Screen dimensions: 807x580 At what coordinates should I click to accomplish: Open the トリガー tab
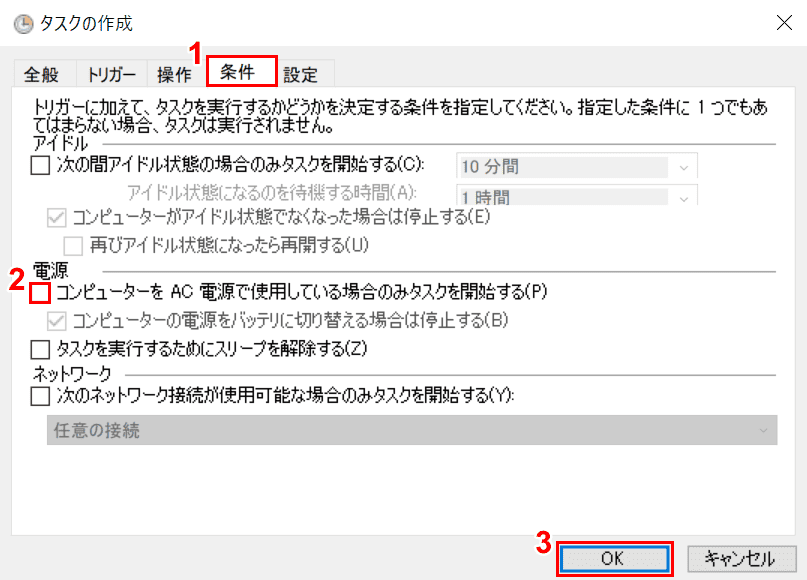tap(112, 75)
